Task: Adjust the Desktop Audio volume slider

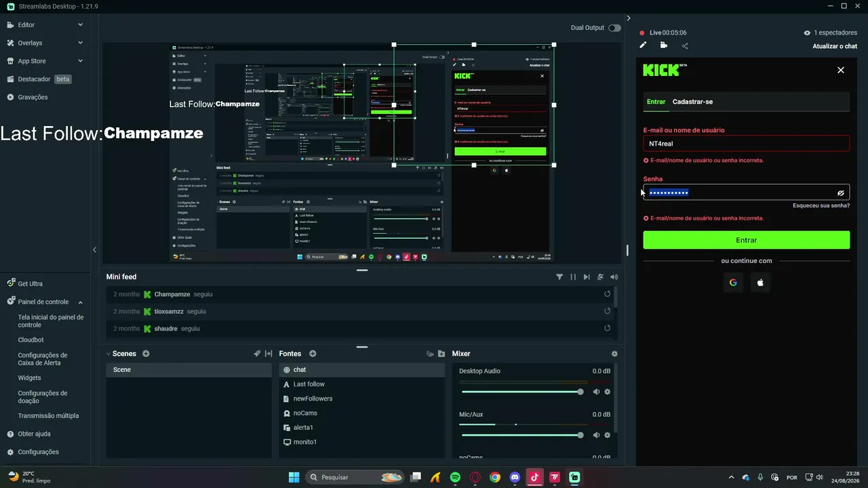Action: point(521,392)
